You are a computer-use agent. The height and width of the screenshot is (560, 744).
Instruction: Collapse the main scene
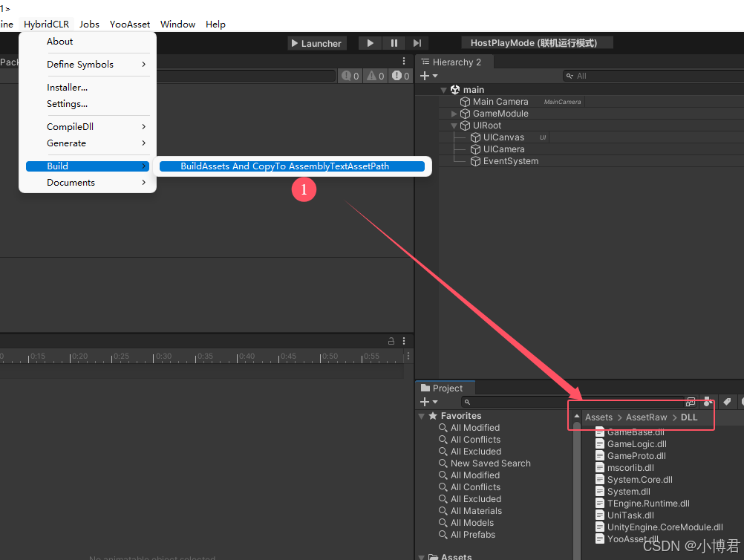click(x=443, y=90)
